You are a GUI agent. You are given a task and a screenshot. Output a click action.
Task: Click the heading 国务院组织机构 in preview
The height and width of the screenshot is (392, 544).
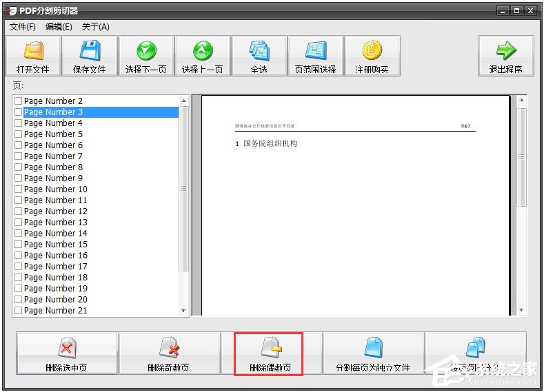(270, 143)
